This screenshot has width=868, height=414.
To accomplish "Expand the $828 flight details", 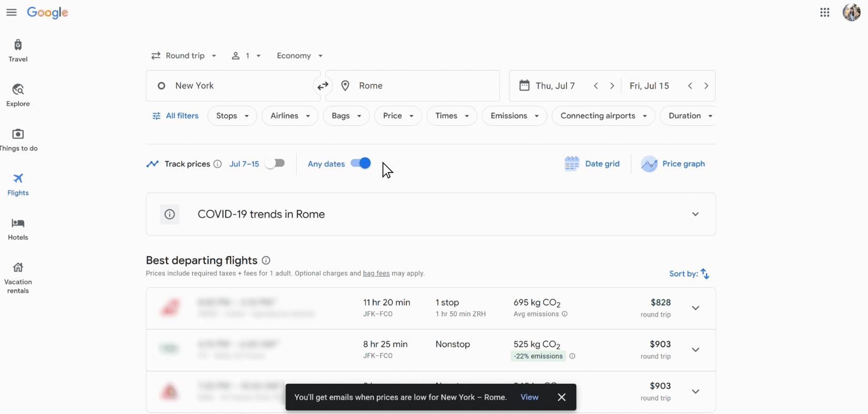I will pyautogui.click(x=696, y=308).
